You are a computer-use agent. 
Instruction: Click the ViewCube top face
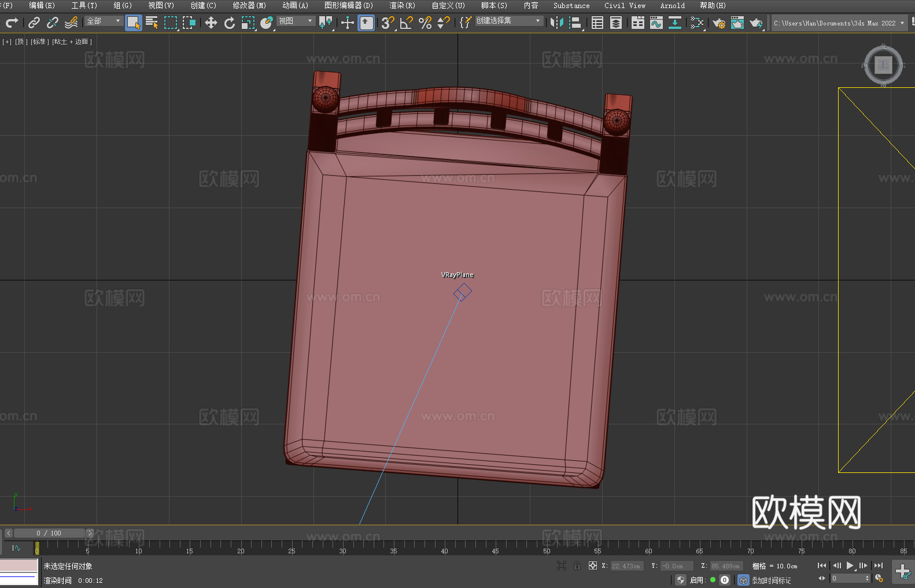click(883, 65)
